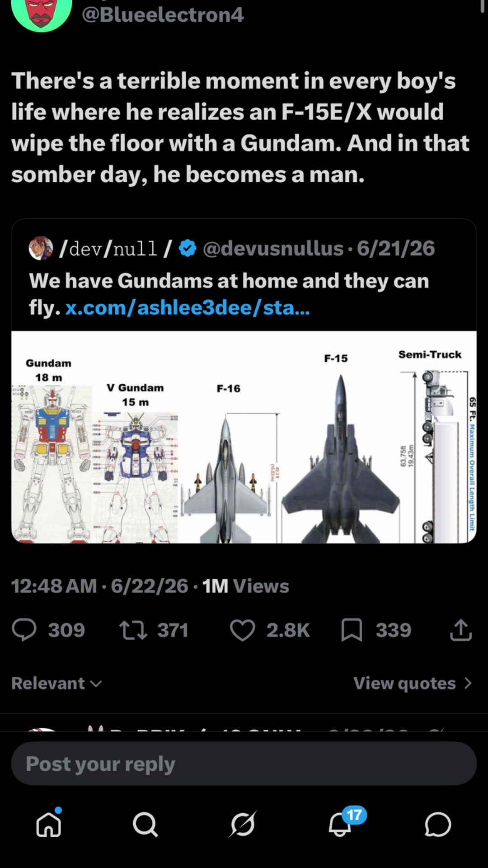The width and height of the screenshot is (488, 868).
Task: Open View quotes chevron
Action: coord(413,683)
